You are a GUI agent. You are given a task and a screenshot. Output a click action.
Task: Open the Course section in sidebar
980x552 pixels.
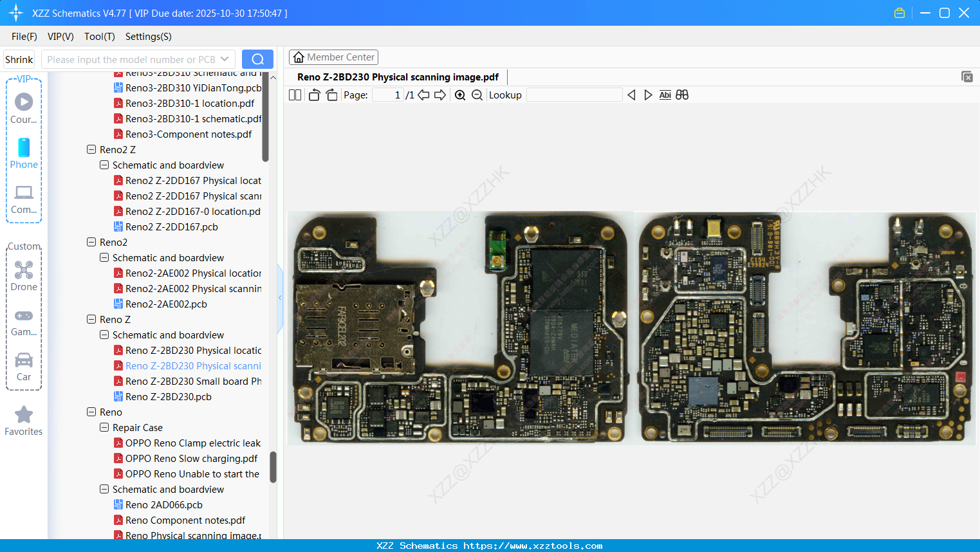[24, 108]
